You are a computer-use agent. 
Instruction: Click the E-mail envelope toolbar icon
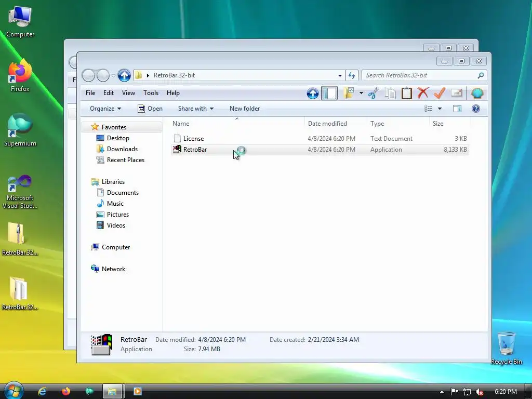[x=456, y=93]
